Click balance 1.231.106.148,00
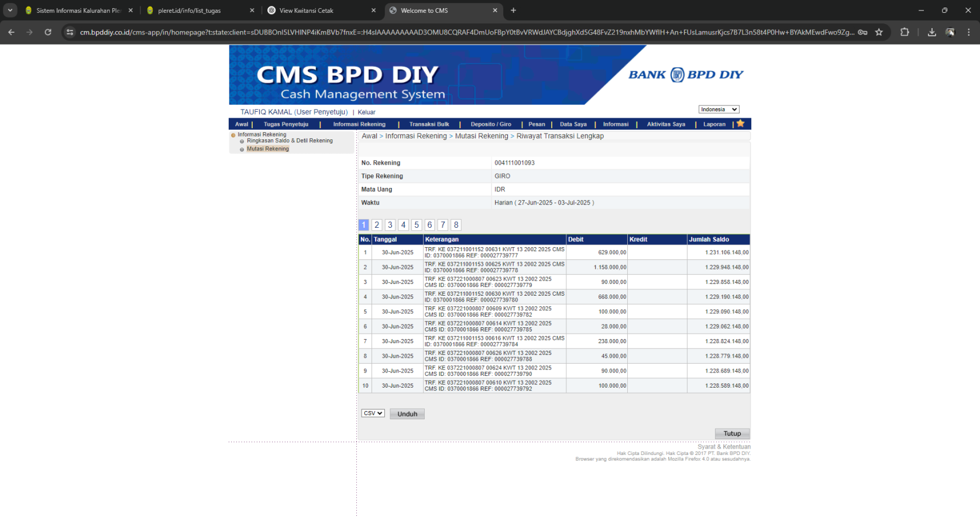Screen dimensions: 980x527 click(727, 252)
